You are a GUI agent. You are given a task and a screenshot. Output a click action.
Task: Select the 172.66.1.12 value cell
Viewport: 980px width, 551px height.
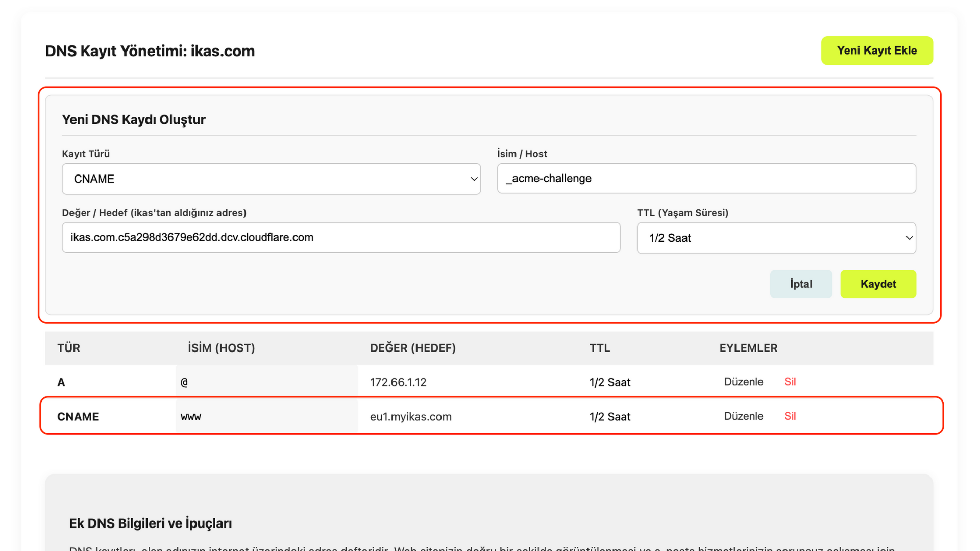coord(398,382)
